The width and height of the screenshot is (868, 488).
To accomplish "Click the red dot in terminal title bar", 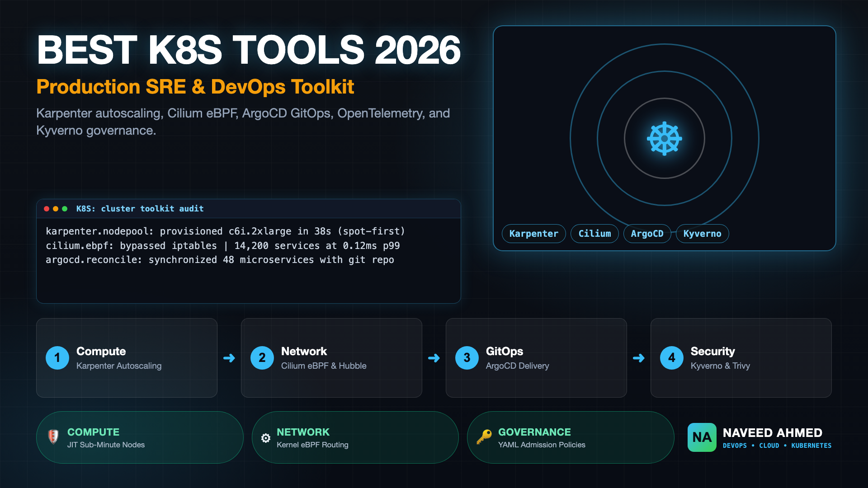I will click(x=47, y=209).
